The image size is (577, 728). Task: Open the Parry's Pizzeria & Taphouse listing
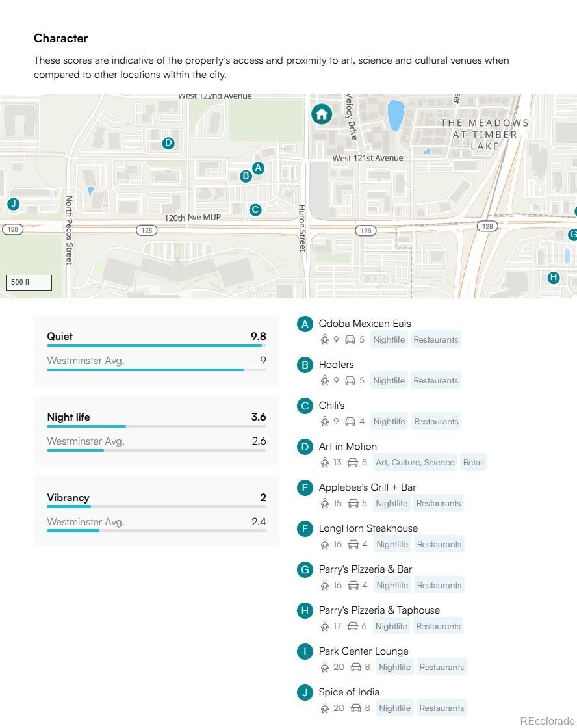379,610
